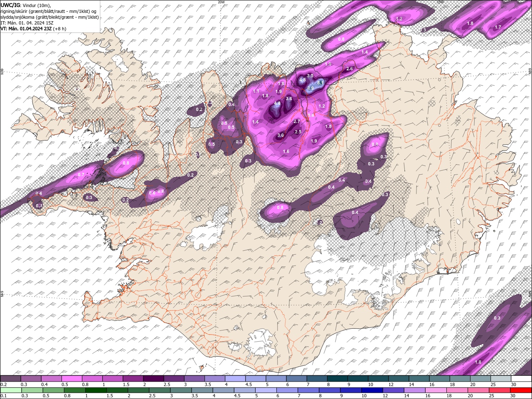
Task: Select the lavender 14 swatch in the lower legend
Action: click(x=414, y=390)
